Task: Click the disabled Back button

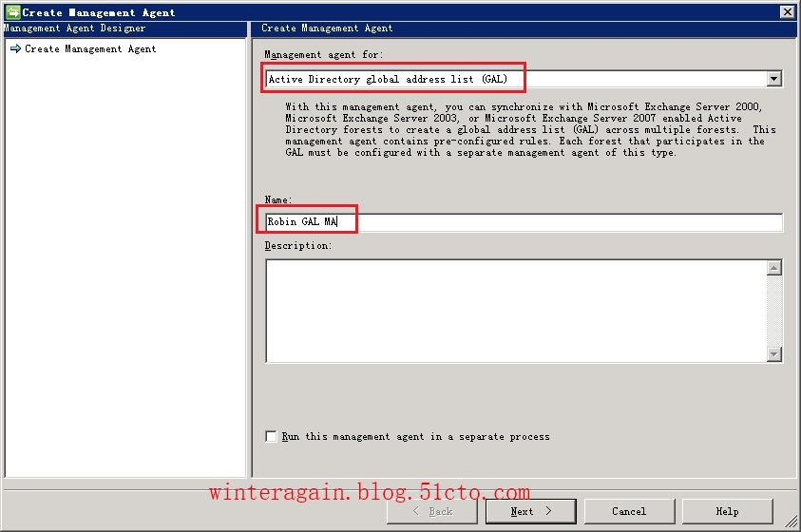Action: point(432,511)
